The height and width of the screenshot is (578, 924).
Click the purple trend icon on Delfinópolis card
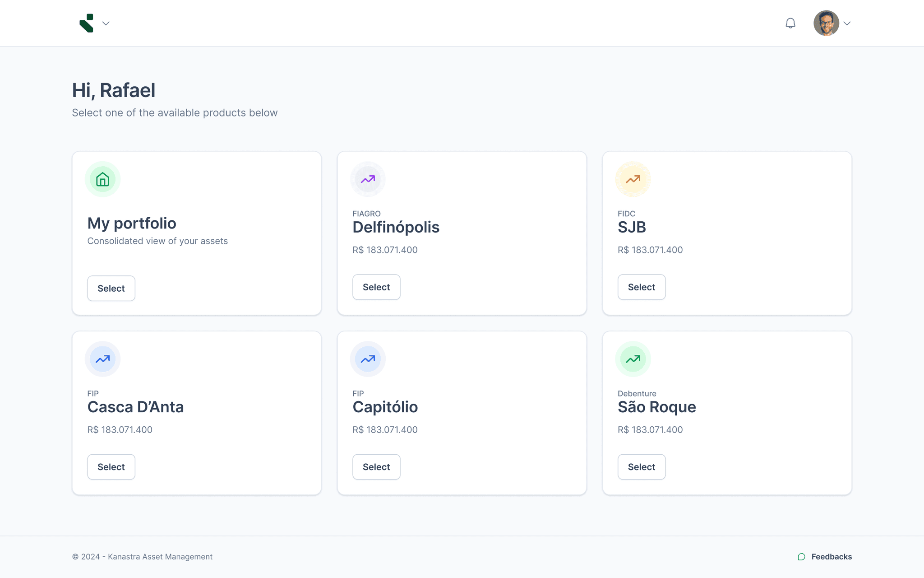(x=367, y=179)
